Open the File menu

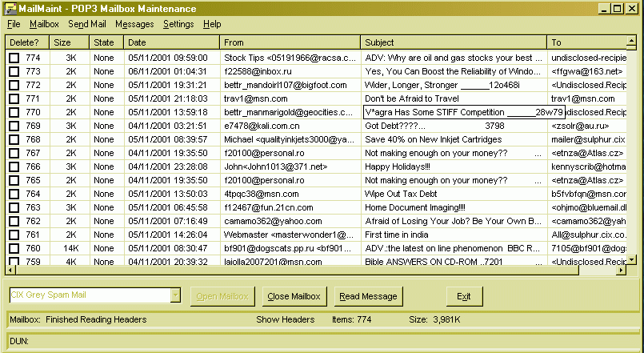pos(14,24)
